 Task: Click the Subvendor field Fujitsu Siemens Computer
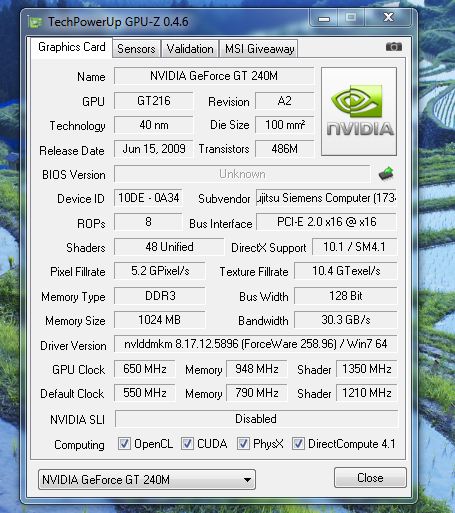coord(326,198)
